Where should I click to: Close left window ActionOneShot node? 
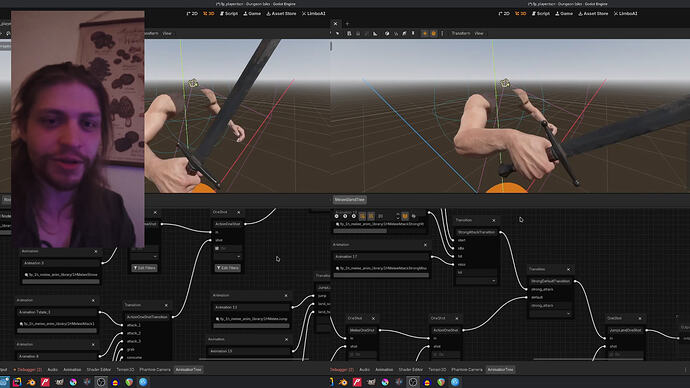pyautogui.click(x=239, y=212)
